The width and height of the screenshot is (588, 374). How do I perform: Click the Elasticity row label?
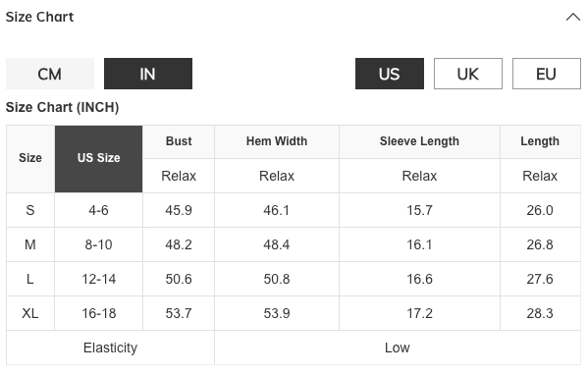110,347
